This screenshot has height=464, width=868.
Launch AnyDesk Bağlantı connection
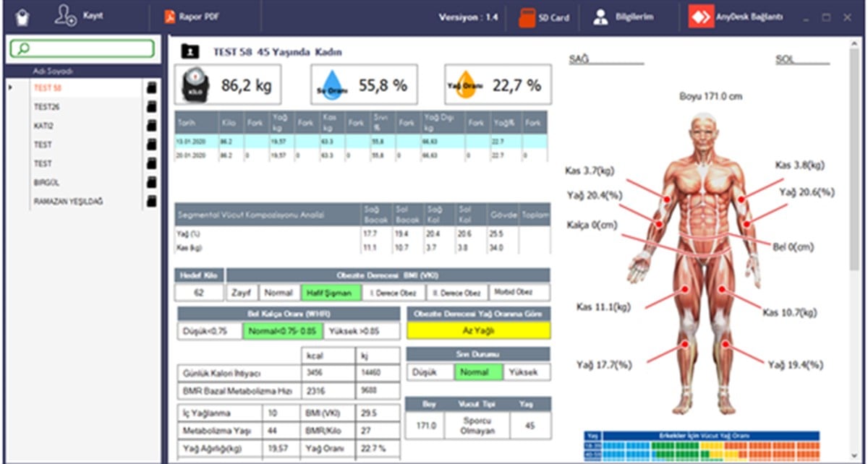coord(735,17)
